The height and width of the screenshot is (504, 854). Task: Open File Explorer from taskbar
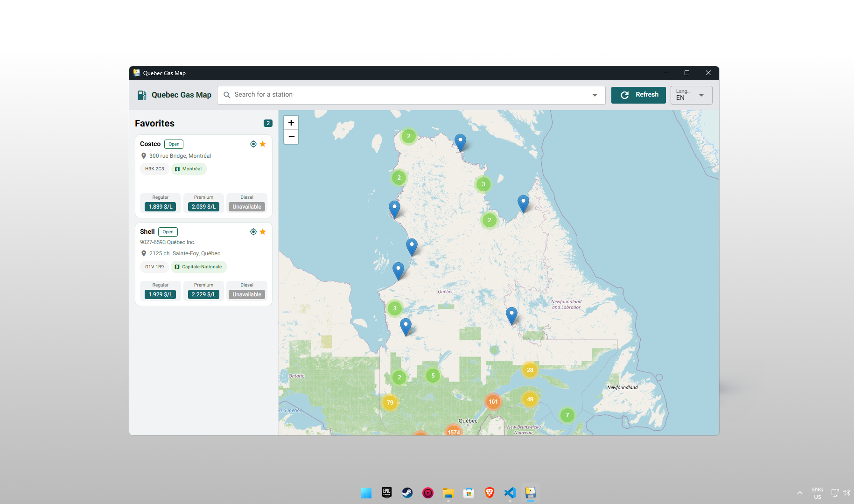click(448, 493)
